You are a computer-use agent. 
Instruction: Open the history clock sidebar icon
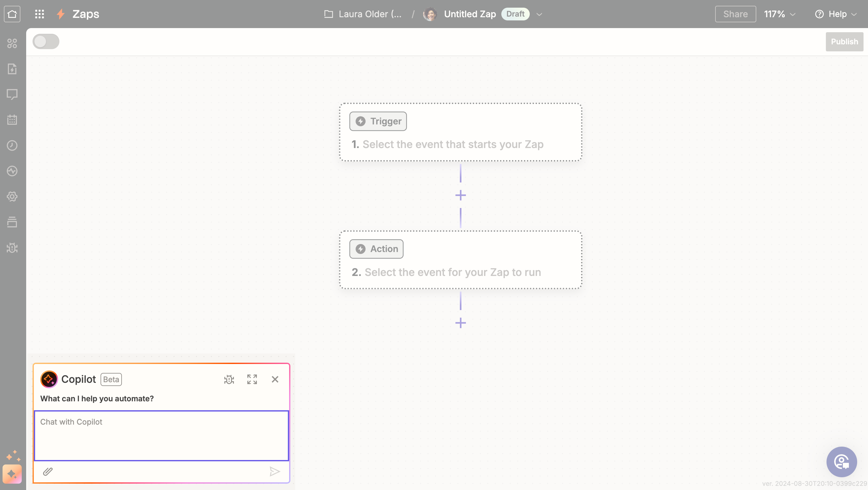tap(12, 145)
